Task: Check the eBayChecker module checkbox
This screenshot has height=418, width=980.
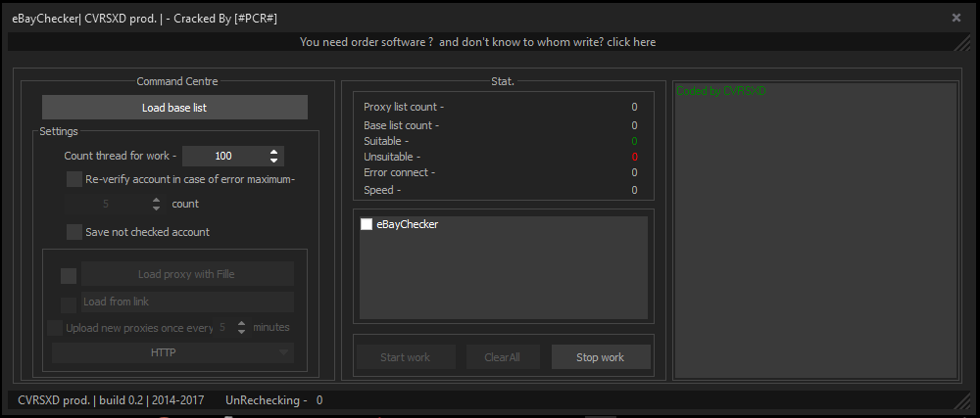Action: click(367, 224)
